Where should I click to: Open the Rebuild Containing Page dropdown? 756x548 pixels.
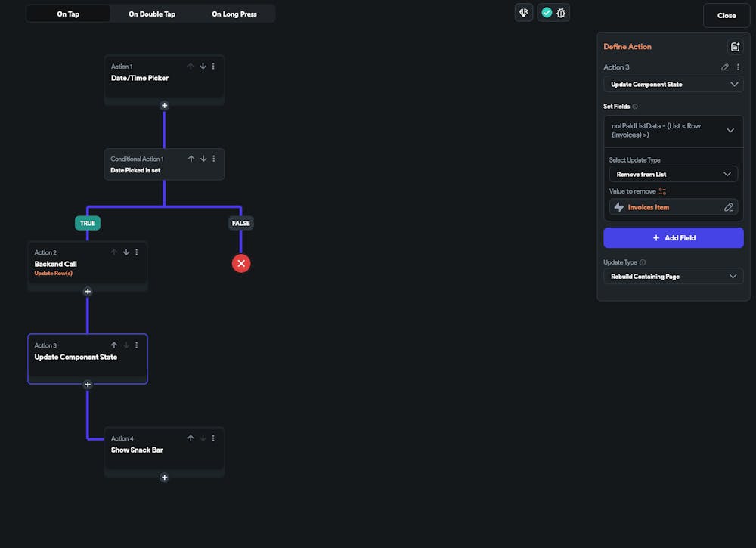pyautogui.click(x=673, y=277)
